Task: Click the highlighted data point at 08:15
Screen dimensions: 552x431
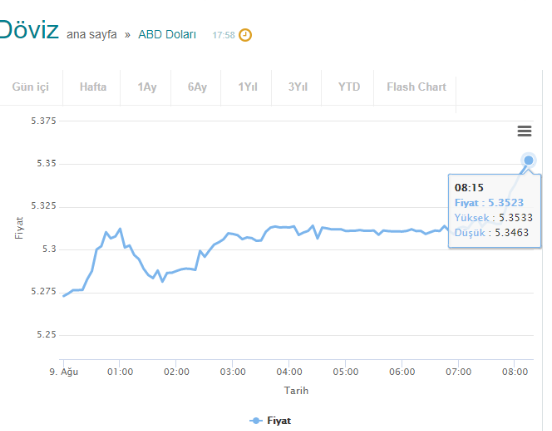Action: tap(528, 161)
